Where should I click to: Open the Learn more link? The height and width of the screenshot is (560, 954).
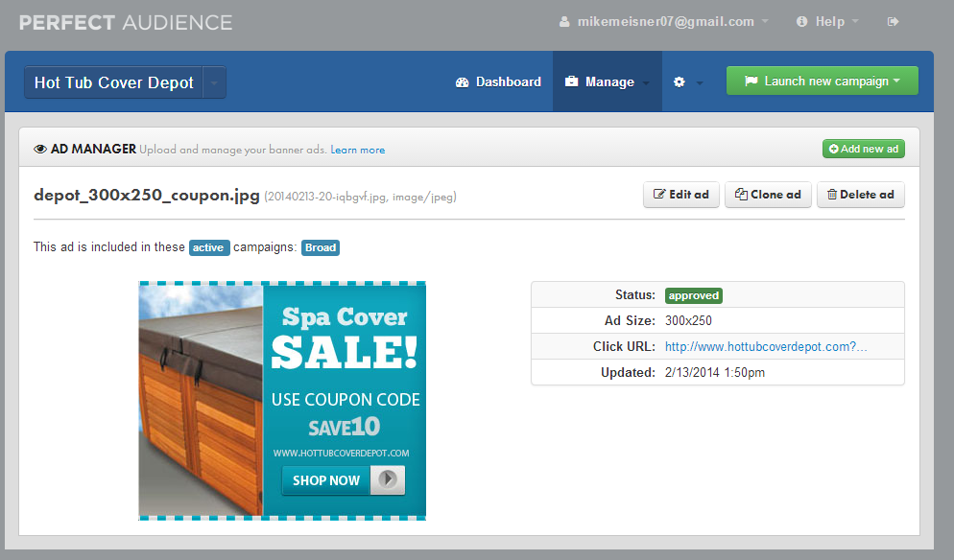[x=358, y=150]
